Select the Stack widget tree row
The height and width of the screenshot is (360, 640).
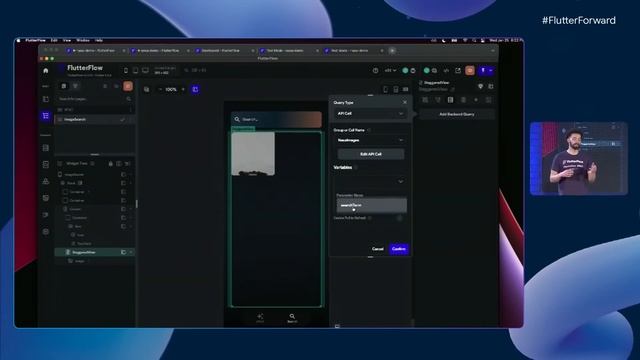pyautogui.click(x=95, y=183)
